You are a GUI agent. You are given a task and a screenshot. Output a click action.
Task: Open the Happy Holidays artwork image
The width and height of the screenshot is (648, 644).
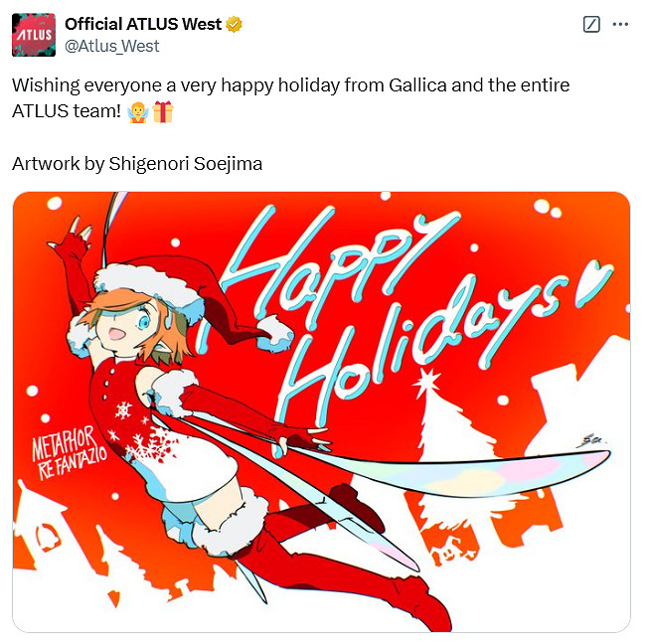coord(322,411)
